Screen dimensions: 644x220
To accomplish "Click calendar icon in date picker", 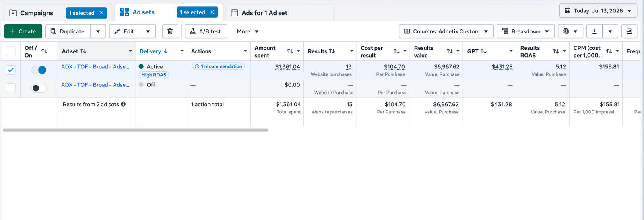I will pos(568,11).
